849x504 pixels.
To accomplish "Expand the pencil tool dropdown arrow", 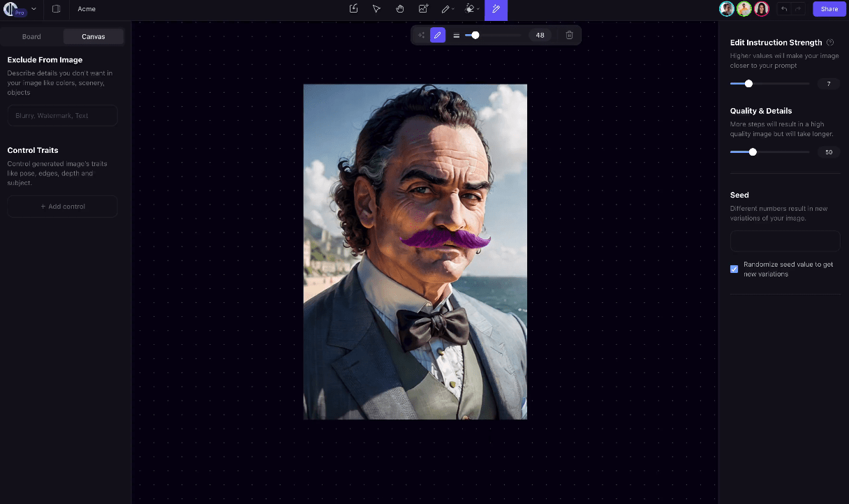I will coord(454,9).
